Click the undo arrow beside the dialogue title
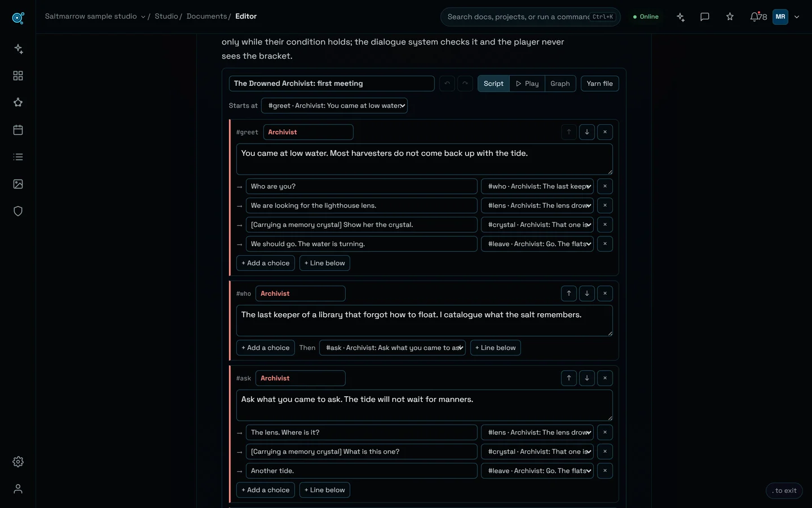 447,84
